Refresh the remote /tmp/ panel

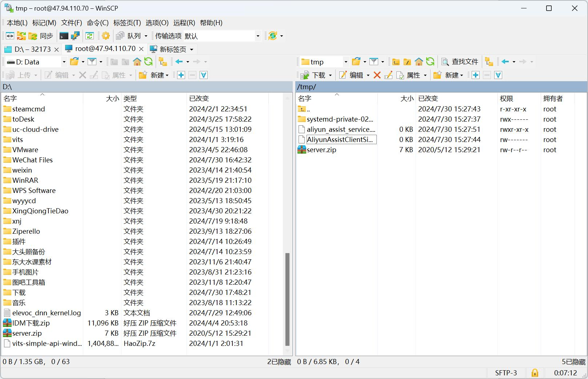430,62
